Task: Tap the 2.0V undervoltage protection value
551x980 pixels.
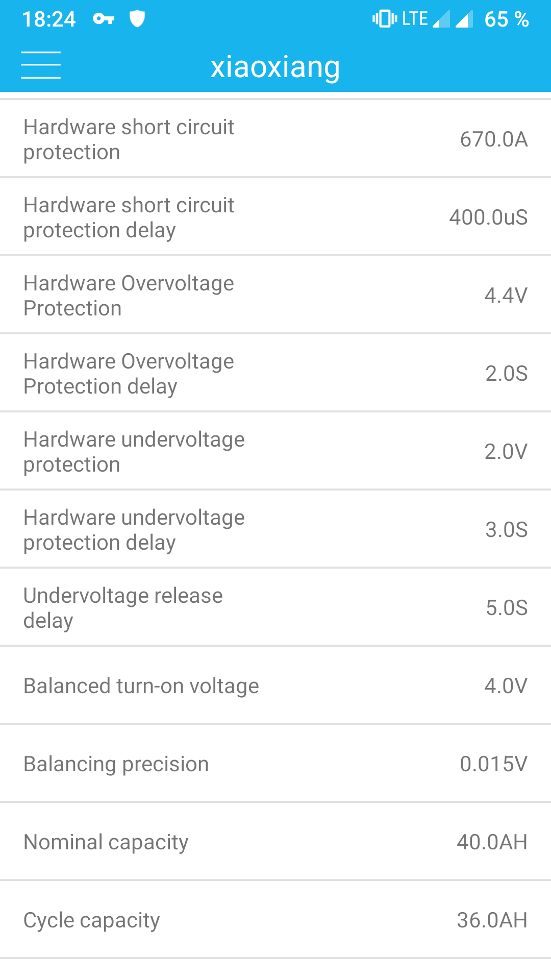Action: [x=506, y=452]
